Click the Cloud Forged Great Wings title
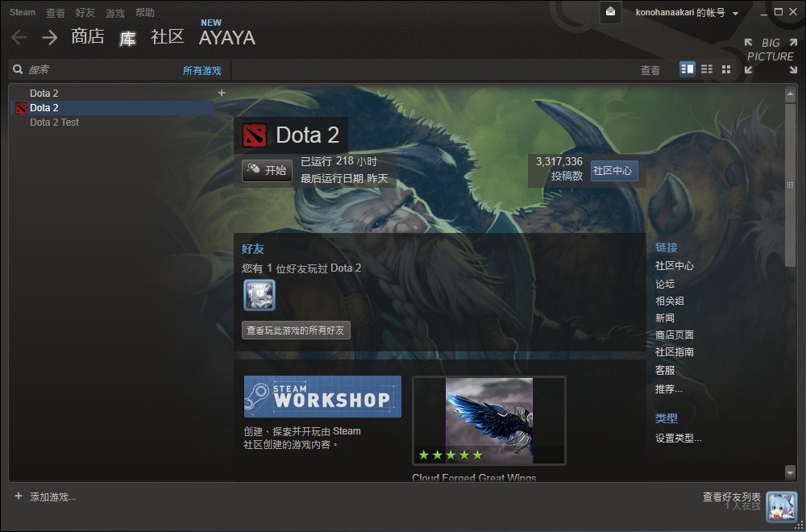 click(474, 477)
